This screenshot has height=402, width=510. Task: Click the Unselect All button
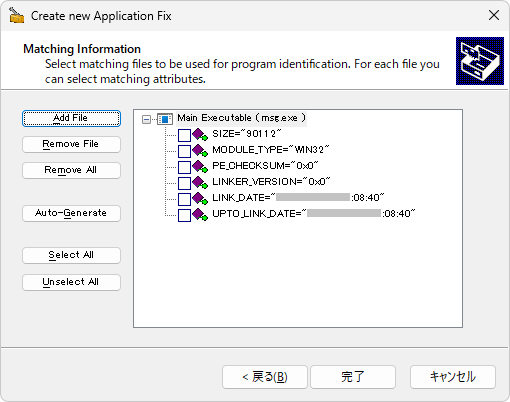(71, 282)
